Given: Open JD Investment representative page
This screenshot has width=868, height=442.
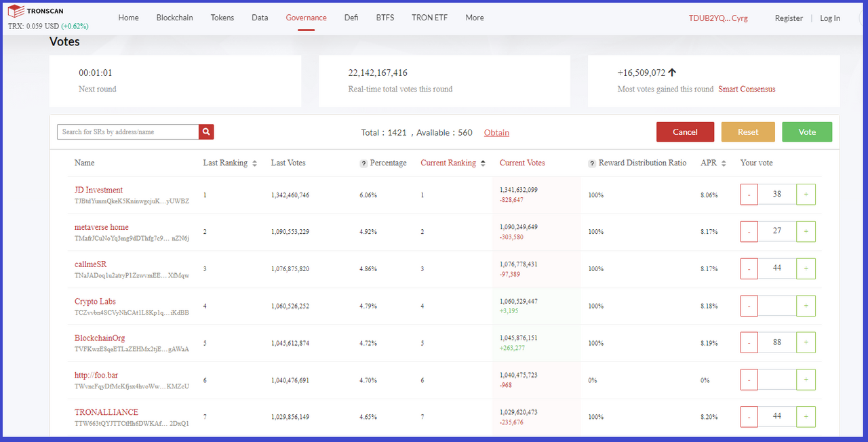Looking at the screenshot, I should point(99,190).
